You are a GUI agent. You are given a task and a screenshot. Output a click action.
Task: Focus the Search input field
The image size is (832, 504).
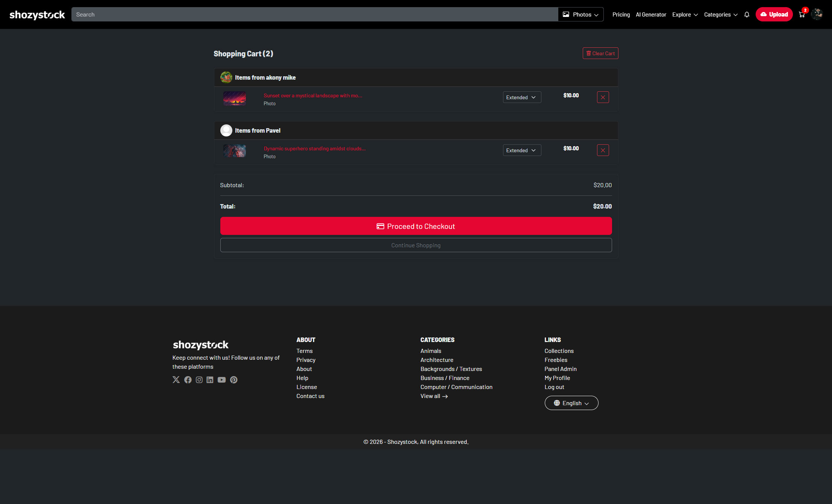(314, 15)
